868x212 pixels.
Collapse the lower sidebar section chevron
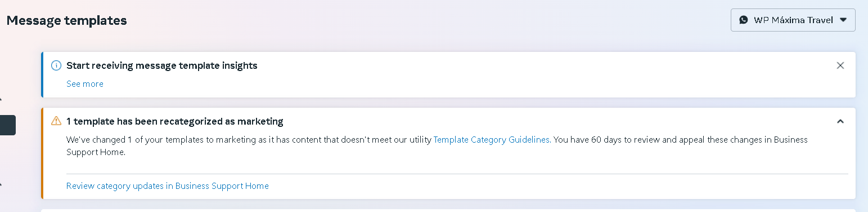tap(1, 184)
